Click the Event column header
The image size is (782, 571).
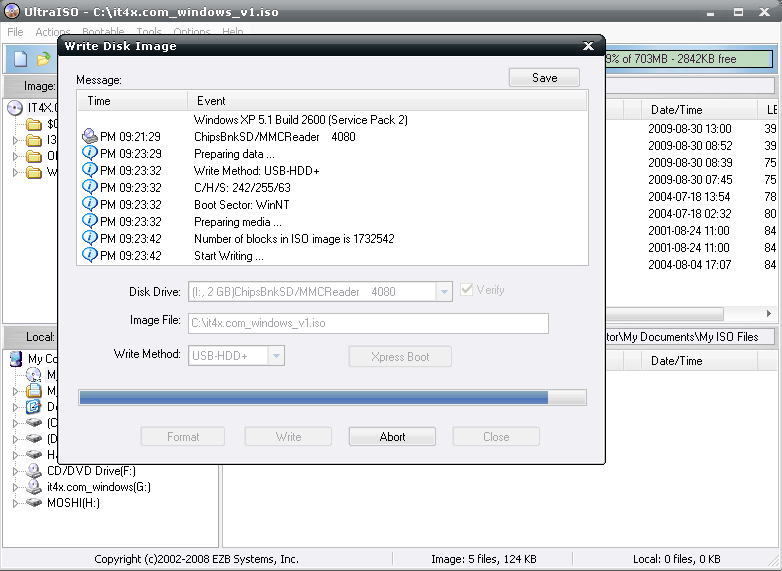387,101
